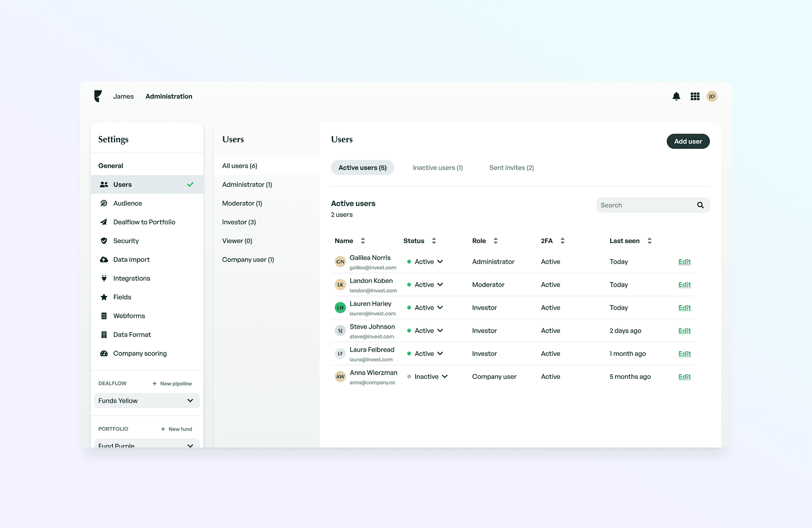This screenshot has height=528, width=812.
Task: Sort table by 2FA column
Action: 562,241
